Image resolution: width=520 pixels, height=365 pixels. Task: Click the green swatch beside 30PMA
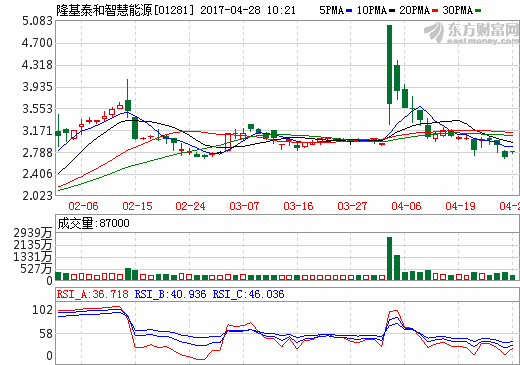coord(478,11)
